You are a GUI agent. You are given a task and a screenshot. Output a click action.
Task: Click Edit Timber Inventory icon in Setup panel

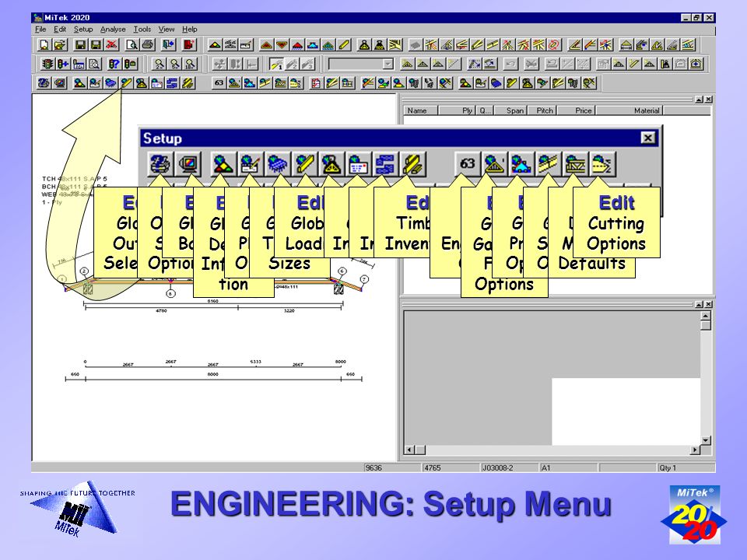point(412,164)
